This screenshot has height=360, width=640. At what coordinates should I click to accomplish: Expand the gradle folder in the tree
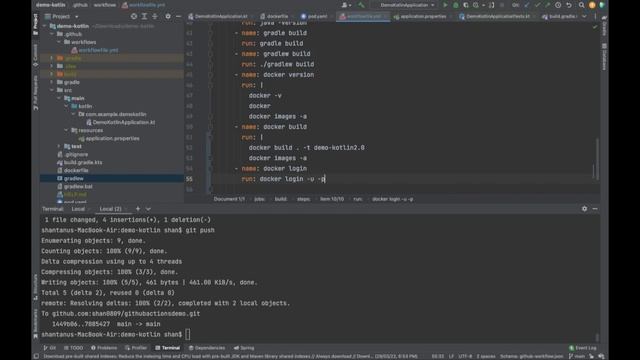tap(52, 82)
